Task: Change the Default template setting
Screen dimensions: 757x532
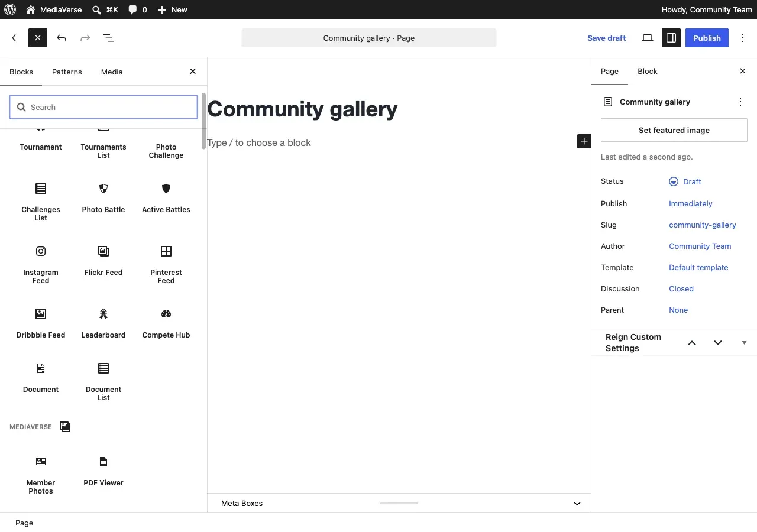Action: click(x=698, y=267)
